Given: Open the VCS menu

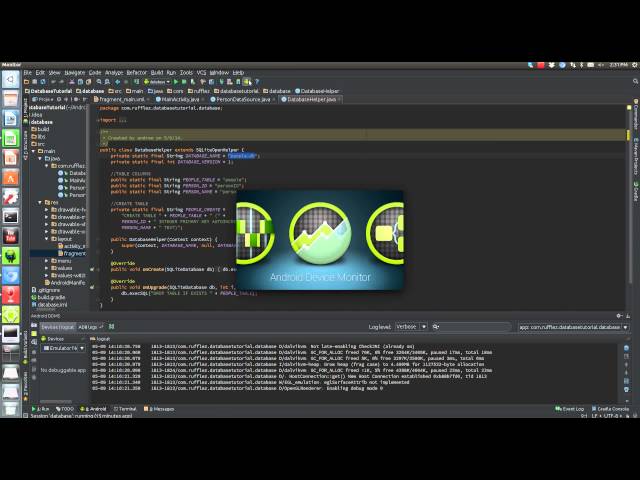Looking at the screenshot, I should click(x=201, y=73).
